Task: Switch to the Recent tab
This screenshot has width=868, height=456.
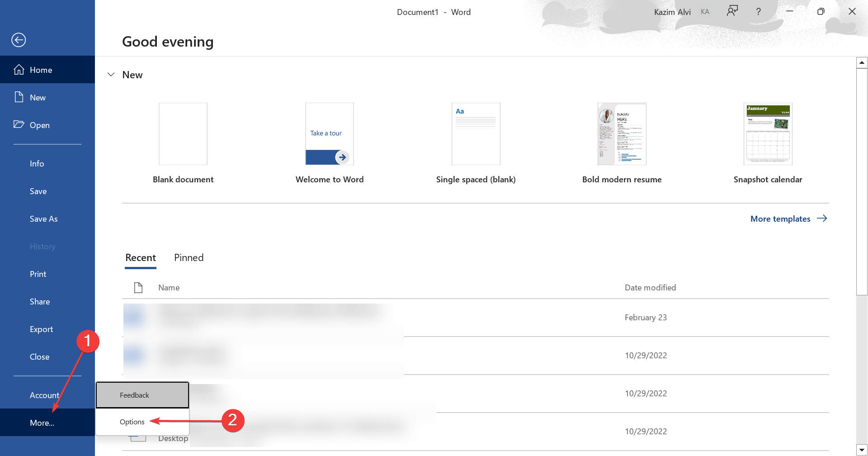Action: (x=141, y=257)
